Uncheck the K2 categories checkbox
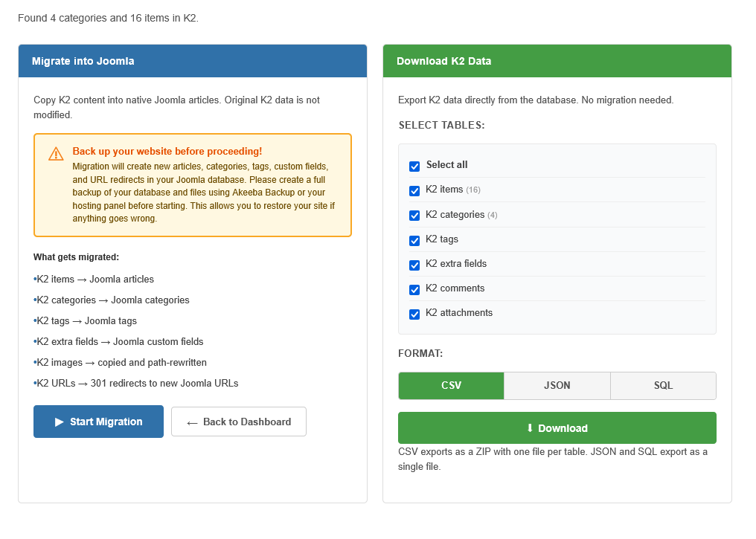 [414, 216]
